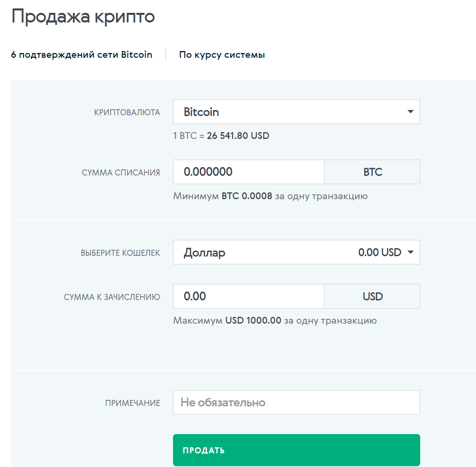Click the maximum USD 1000.00 hint
This screenshot has width=476, height=467.
pos(275,320)
